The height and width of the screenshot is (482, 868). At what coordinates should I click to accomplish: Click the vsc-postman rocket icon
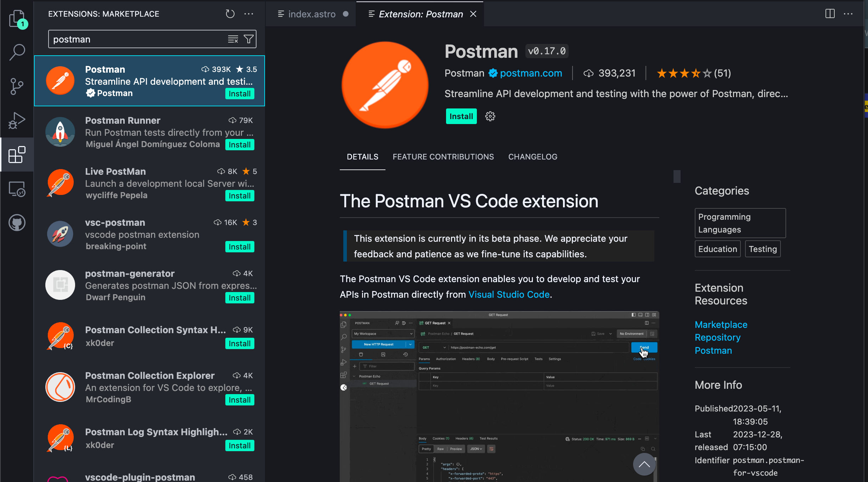click(x=60, y=234)
